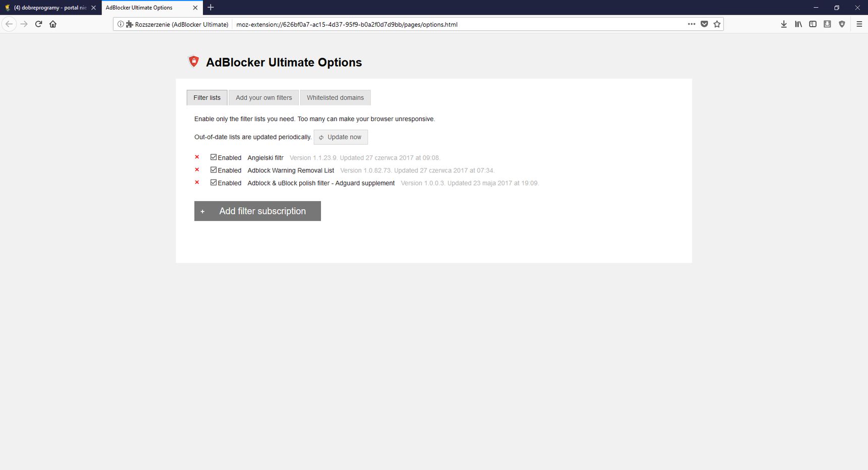
Task: Click 'Version 1.0.82.73' update info text
Action: (x=417, y=170)
